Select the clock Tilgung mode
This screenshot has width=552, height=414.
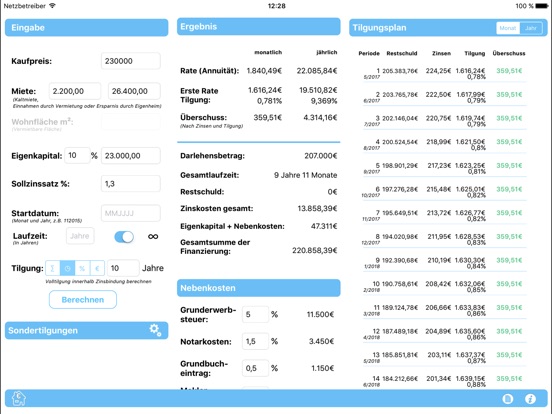click(x=68, y=268)
